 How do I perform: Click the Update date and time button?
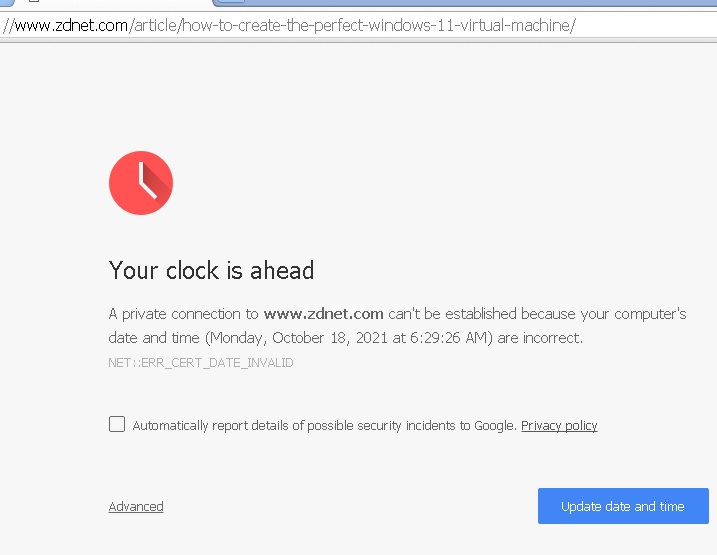(x=623, y=506)
